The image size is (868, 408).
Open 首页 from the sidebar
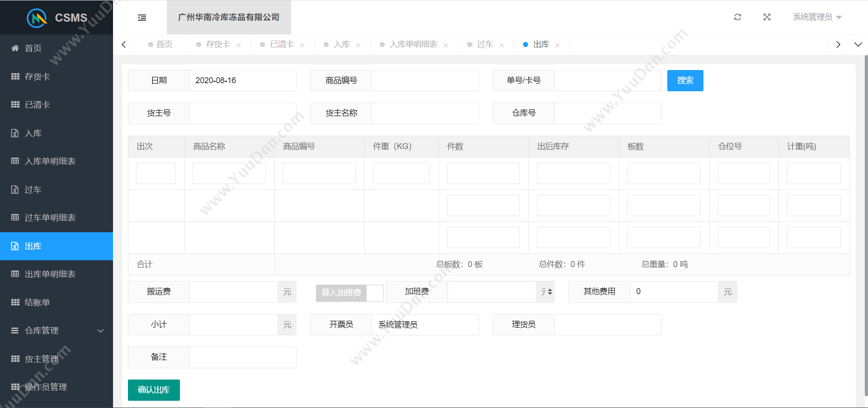[x=57, y=48]
